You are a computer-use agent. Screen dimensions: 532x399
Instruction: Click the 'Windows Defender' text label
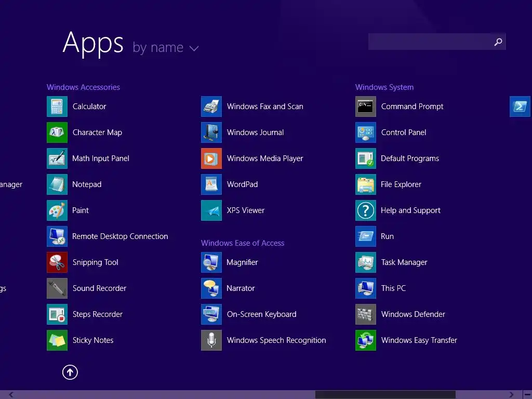click(413, 314)
